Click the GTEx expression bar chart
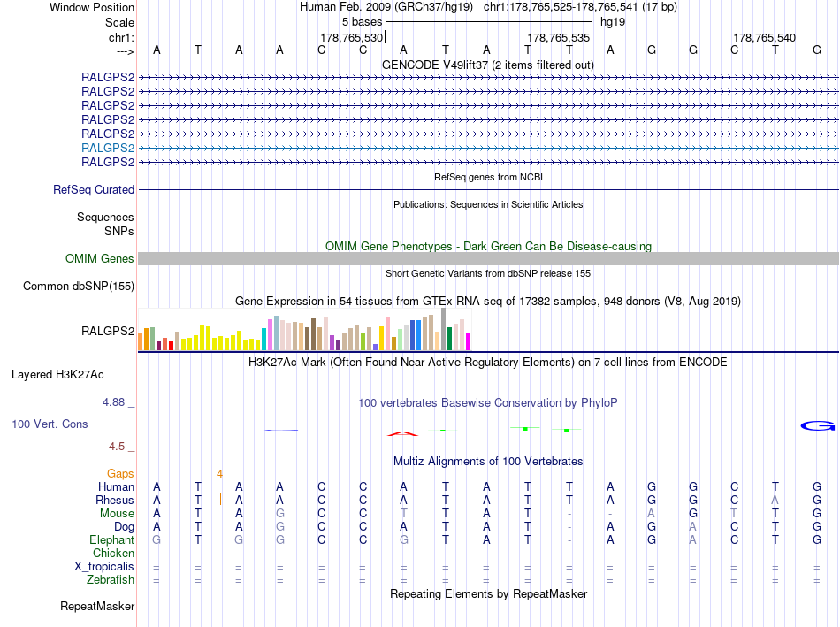 (x=304, y=329)
